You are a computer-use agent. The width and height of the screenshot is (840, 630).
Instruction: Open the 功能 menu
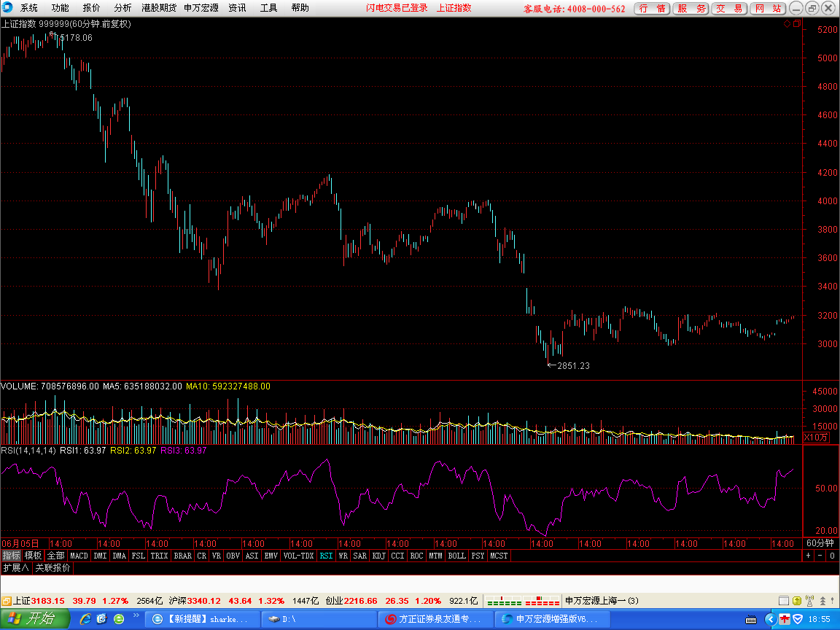click(60, 7)
